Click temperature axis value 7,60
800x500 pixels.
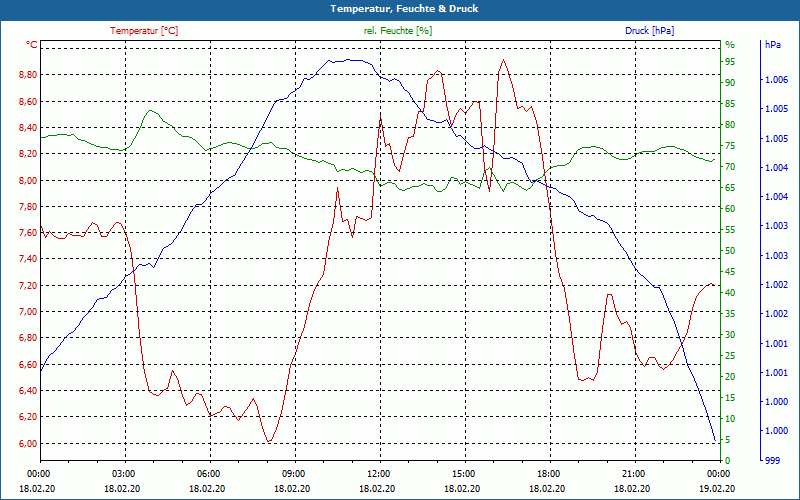tap(28, 233)
